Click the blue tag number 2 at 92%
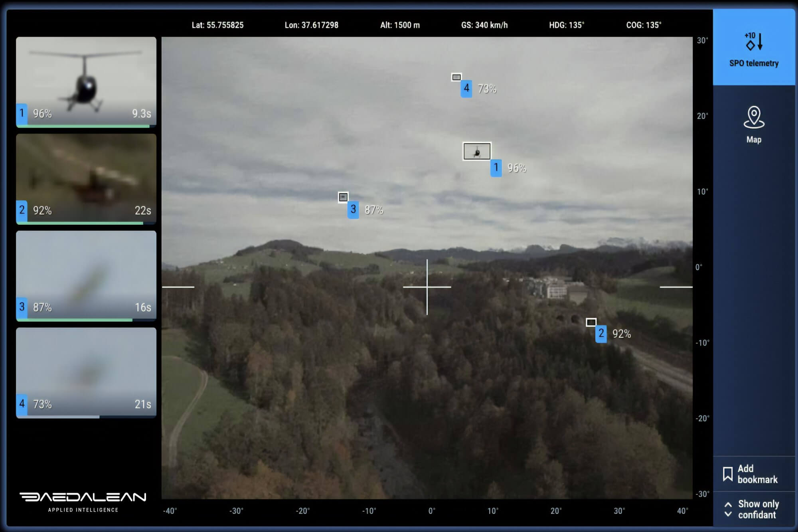Viewport: 798px width, 532px height. click(x=601, y=334)
